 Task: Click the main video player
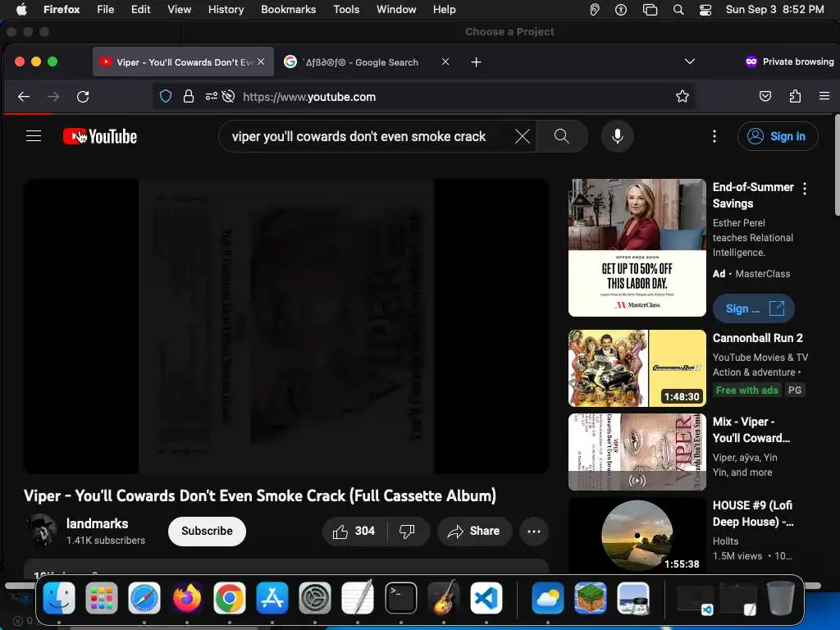point(286,326)
